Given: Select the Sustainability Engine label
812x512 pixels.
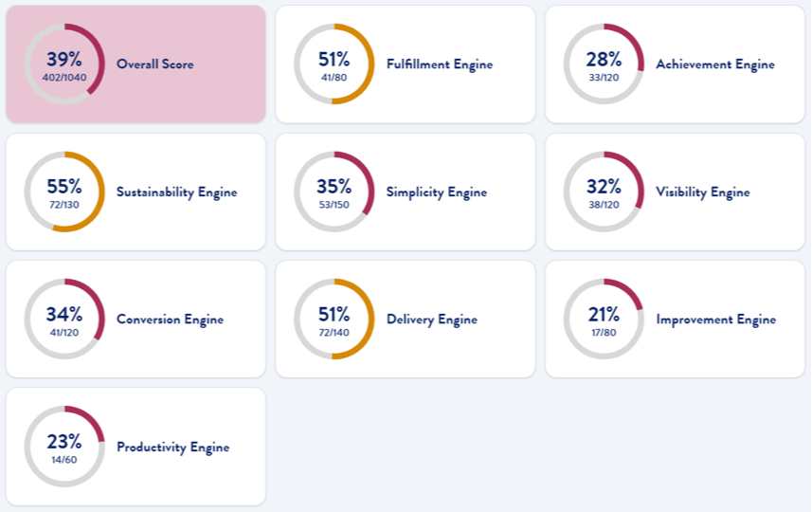Looking at the screenshot, I should [x=176, y=192].
